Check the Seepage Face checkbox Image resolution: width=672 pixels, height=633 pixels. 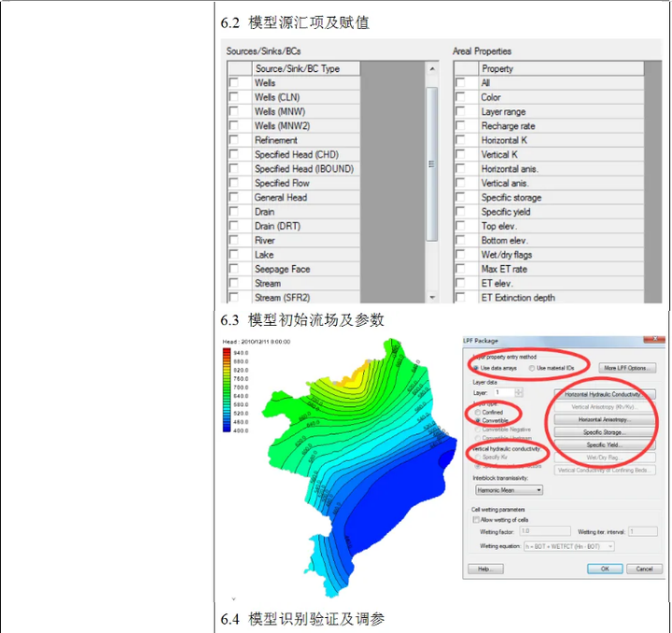coord(234,269)
